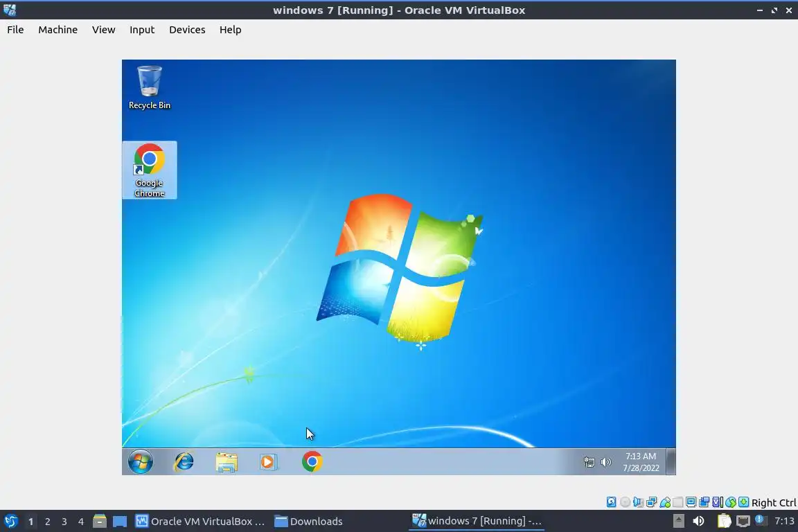Open the host wired network tray icon
This screenshot has height=532, width=798.
pyautogui.click(x=743, y=521)
